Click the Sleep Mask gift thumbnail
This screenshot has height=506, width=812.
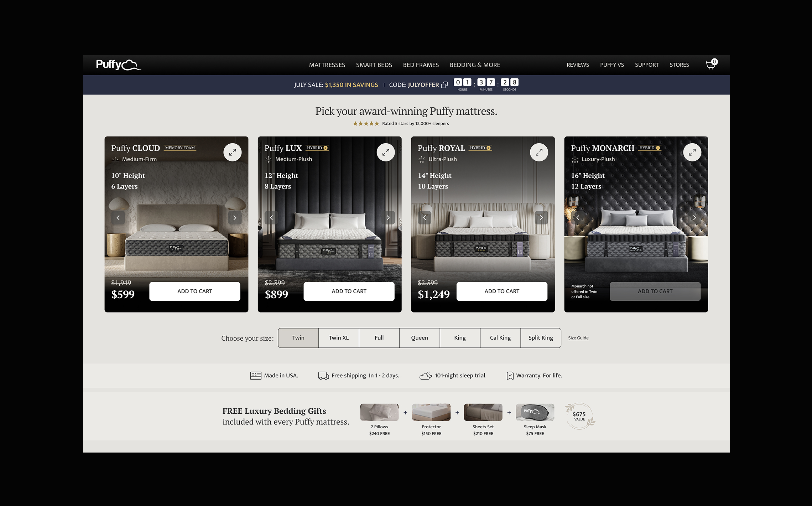click(x=535, y=412)
